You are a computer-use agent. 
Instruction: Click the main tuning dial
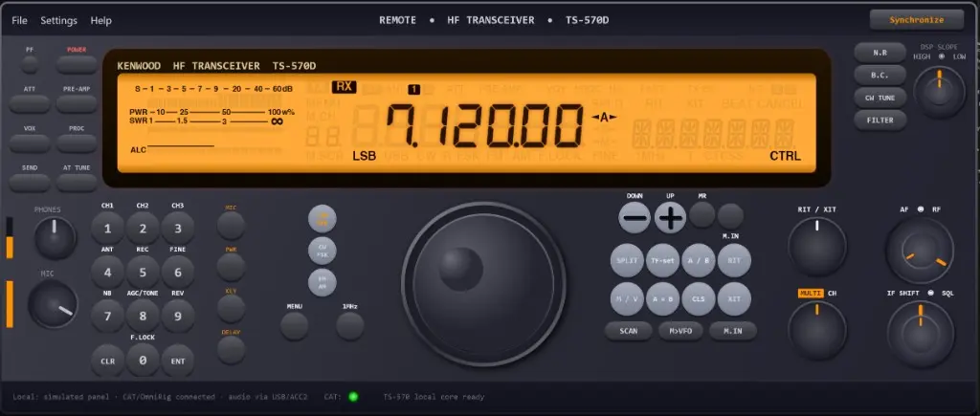483,284
